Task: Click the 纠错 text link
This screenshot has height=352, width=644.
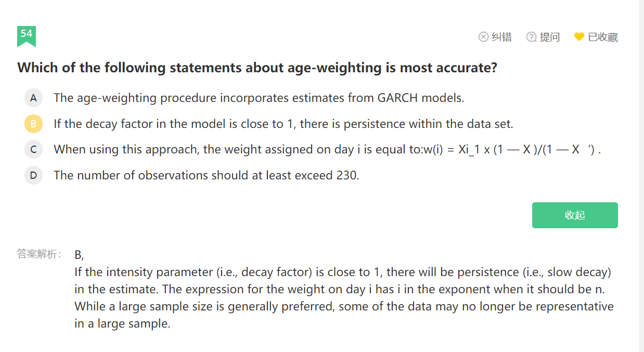Action: coord(501,37)
